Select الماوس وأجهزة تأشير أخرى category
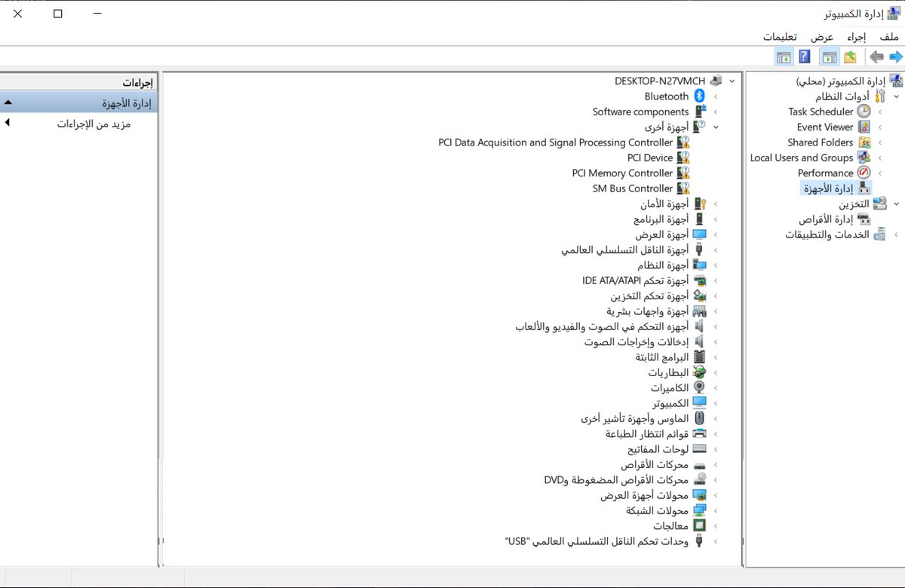 pos(636,418)
